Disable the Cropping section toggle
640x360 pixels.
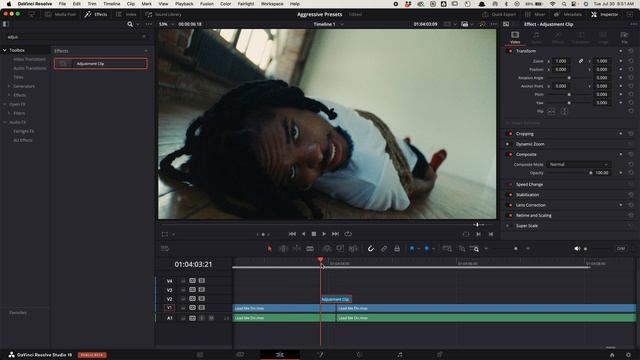pyautogui.click(x=510, y=134)
